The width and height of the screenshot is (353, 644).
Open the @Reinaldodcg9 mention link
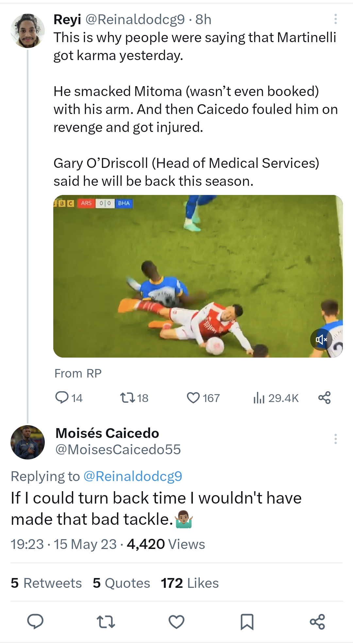point(133,476)
